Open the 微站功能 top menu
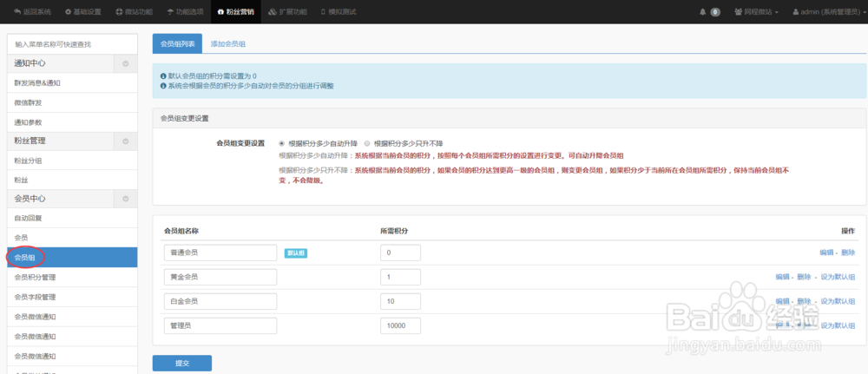 tap(135, 11)
